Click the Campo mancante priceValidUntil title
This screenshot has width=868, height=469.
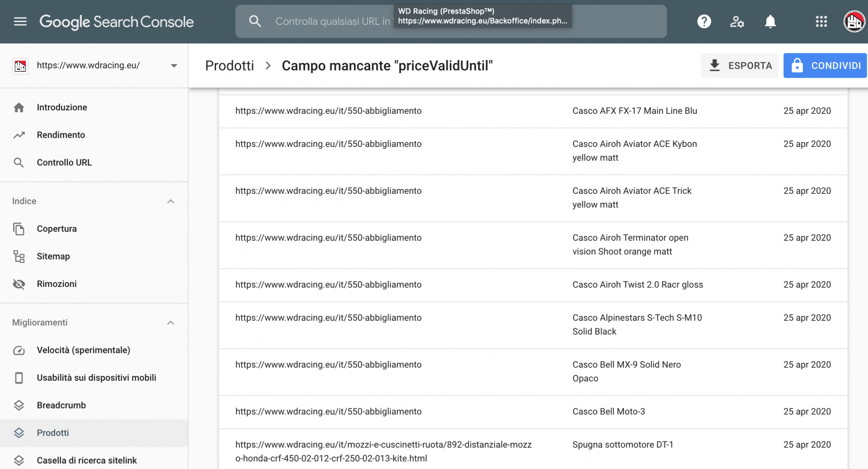point(387,66)
